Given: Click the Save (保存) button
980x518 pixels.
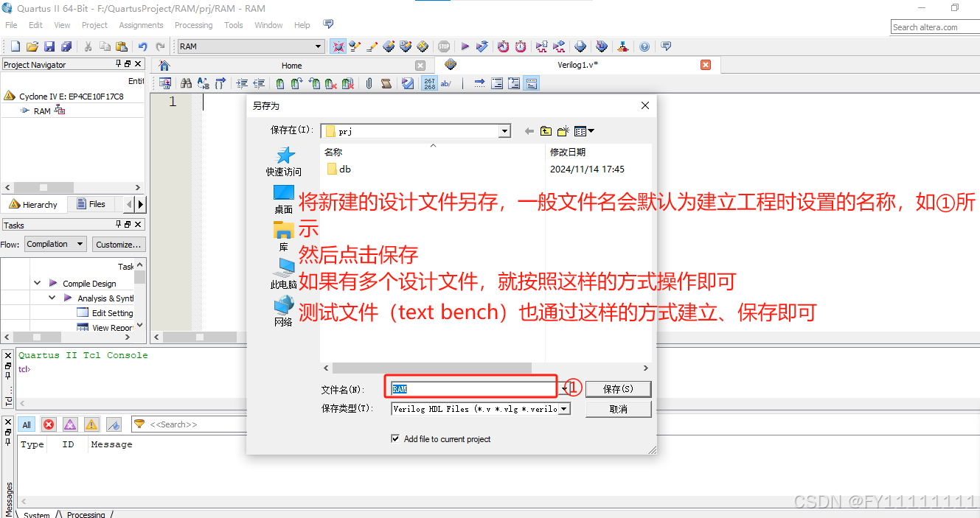Looking at the screenshot, I should pyautogui.click(x=618, y=388).
